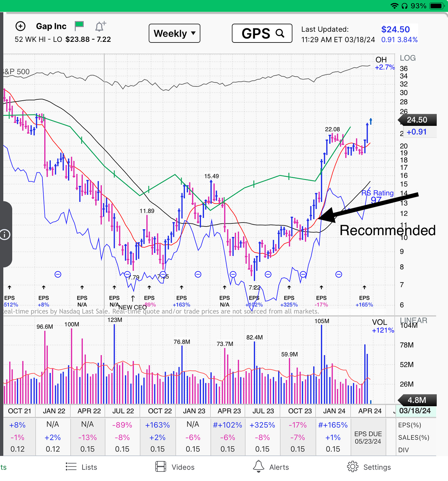
Task: Open the Videos tab
Action: coord(175,467)
